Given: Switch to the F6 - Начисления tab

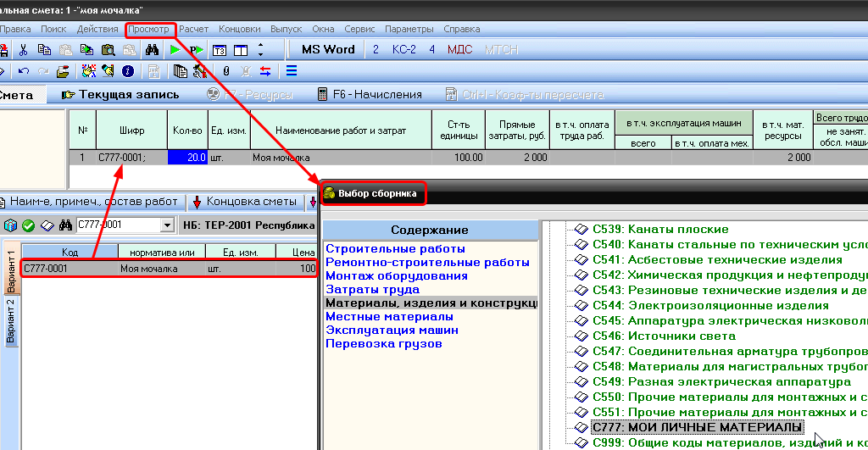Looking at the screenshot, I should [x=370, y=95].
